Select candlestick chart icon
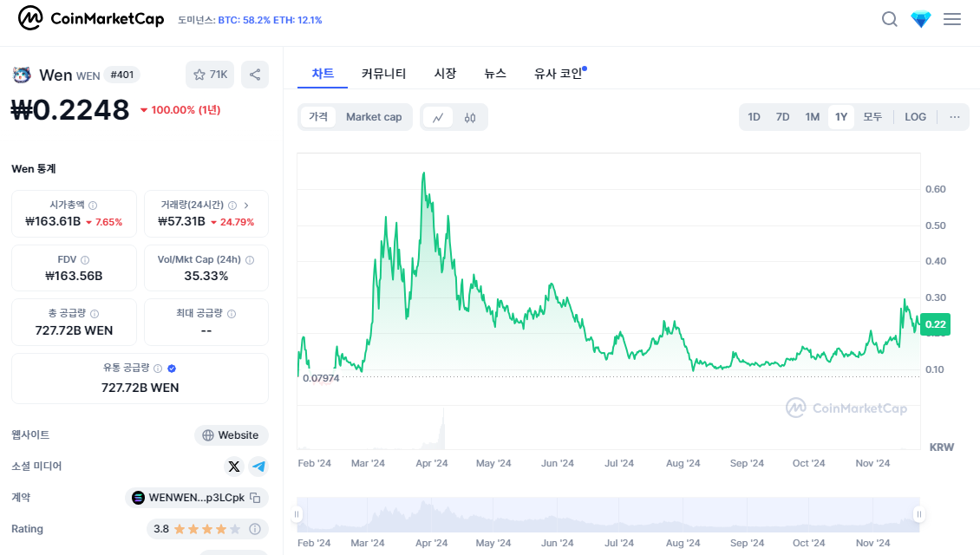Viewport: 980px width, 555px height. point(470,117)
